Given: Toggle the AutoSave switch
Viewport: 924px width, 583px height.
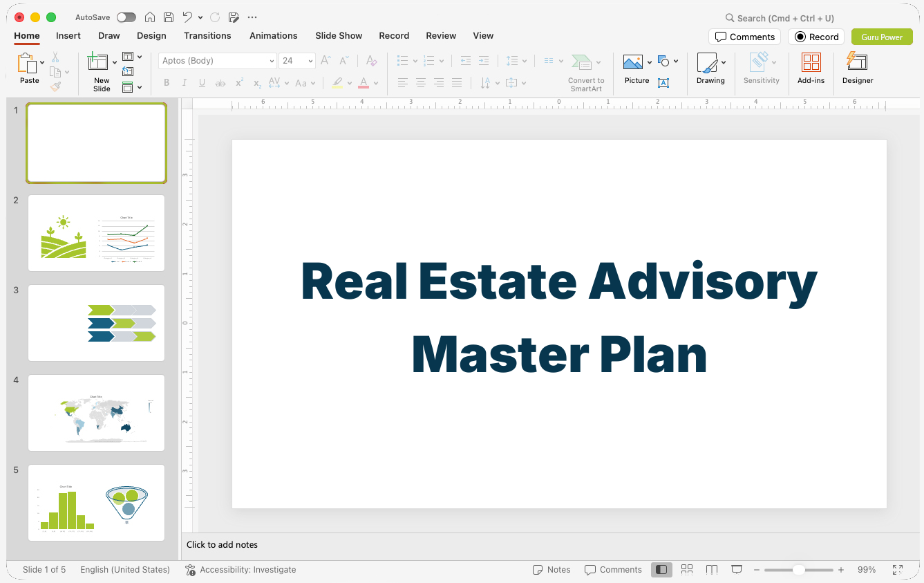Looking at the screenshot, I should pyautogui.click(x=126, y=17).
